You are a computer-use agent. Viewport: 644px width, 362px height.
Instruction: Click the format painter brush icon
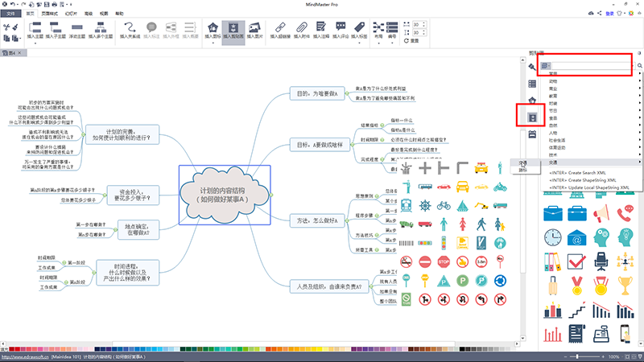click(15, 27)
